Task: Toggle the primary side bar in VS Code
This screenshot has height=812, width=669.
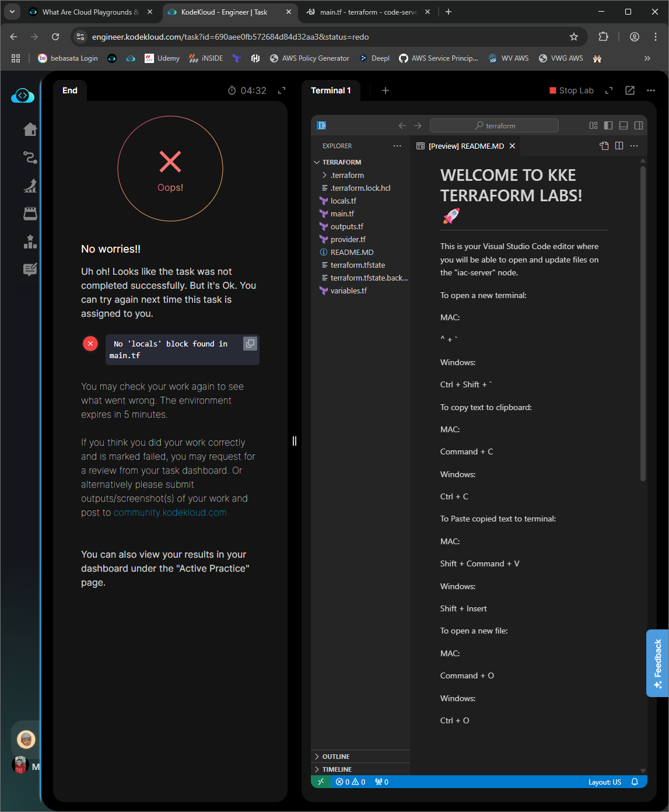Action: point(608,125)
